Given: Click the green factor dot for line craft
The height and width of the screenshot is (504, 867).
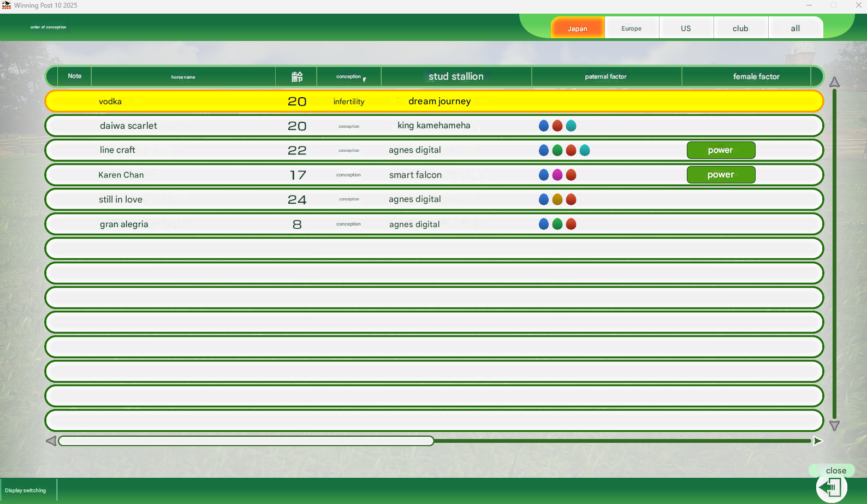Looking at the screenshot, I should (x=557, y=150).
